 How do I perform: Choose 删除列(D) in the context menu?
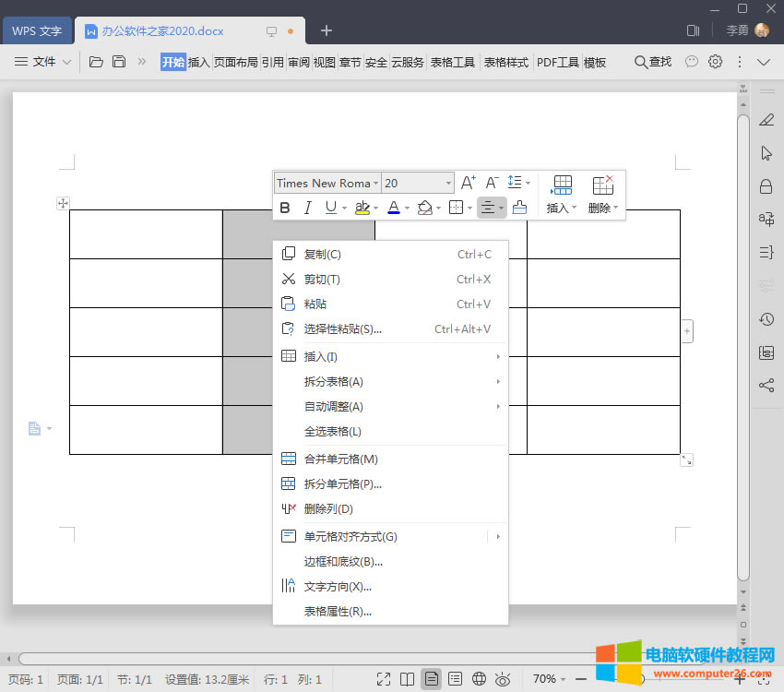tap(328, 508)
